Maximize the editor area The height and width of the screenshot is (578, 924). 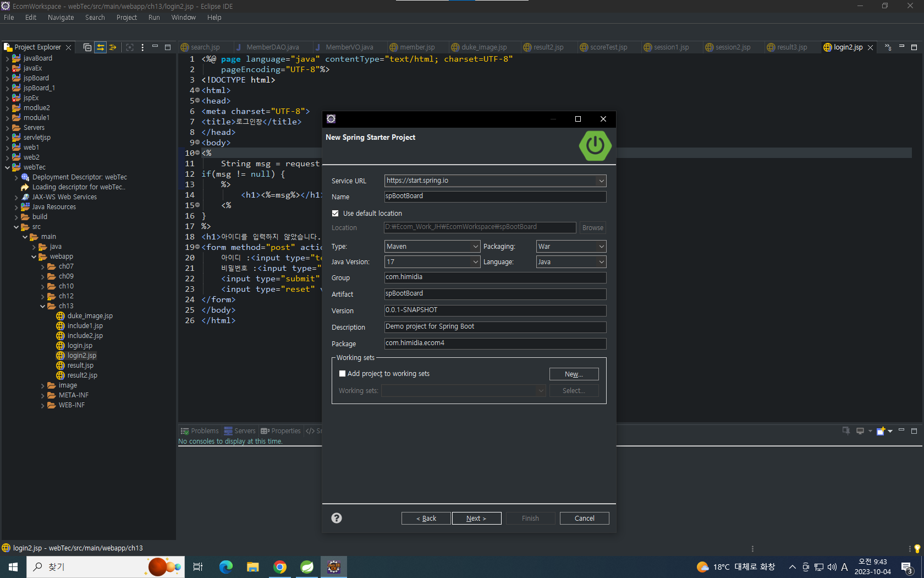[914, 47]
